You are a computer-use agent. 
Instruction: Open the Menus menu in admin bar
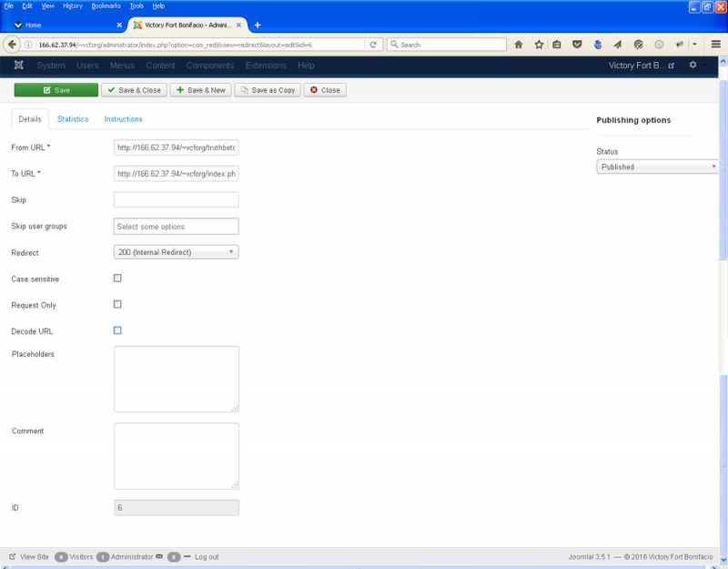pyautogui.click(x=122, y=66)
